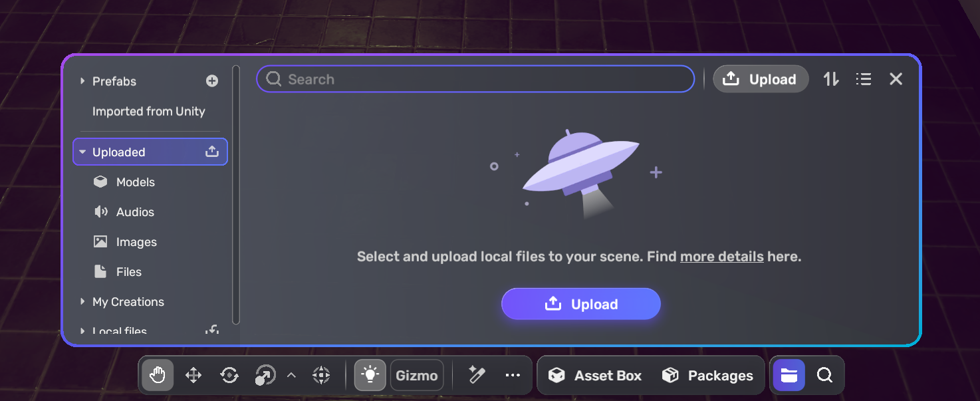
Task: Select the rotate tool in toolbar
Action: 229,376
